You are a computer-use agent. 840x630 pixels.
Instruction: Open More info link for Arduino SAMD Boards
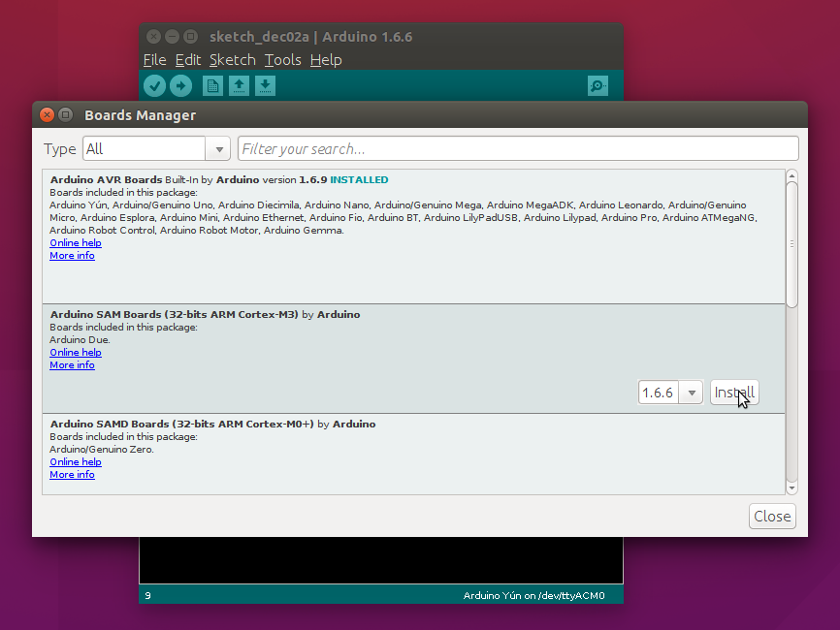(73, 475)
